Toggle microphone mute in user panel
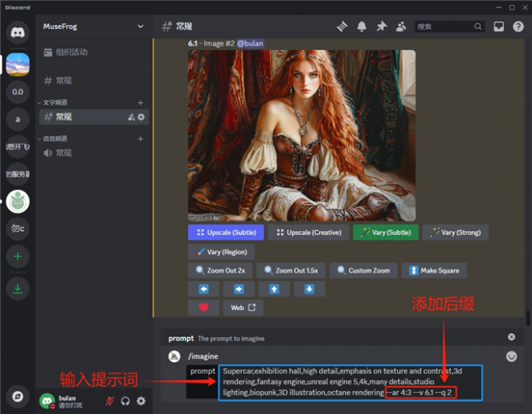Viewport: 532px width, 414px height. [x=110, y=401]
